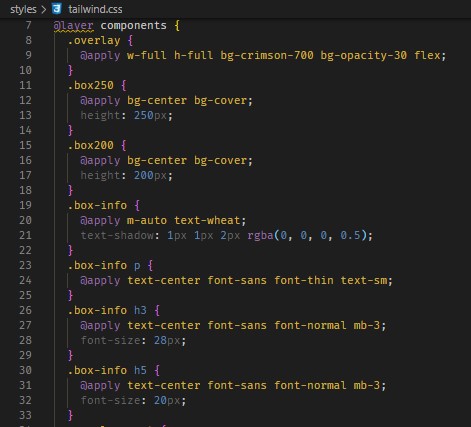Screen dimensions: 471x427
Task: Click the bg-opacity-30 class name
Action: [x=363, y=55]
